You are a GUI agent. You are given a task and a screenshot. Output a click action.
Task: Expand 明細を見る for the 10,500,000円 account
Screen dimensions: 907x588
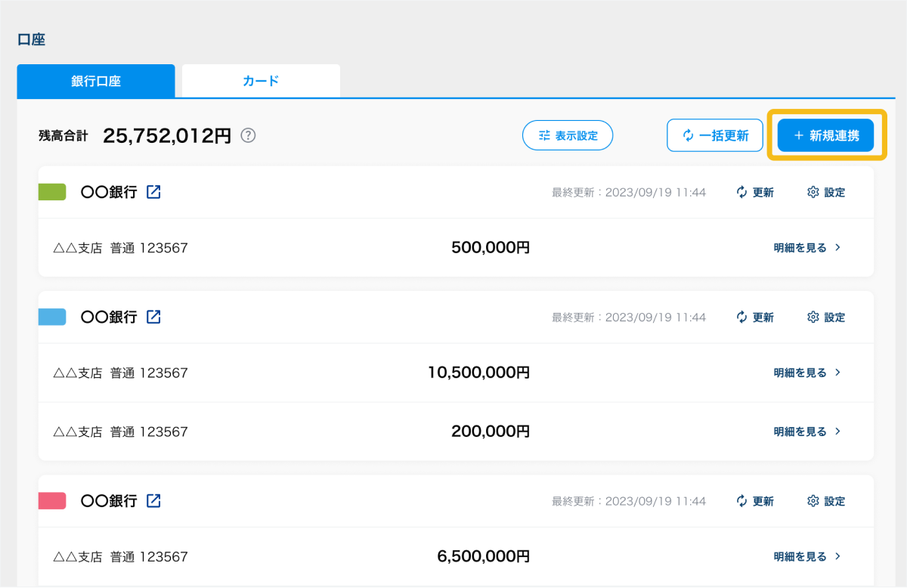pyautogui.click(x=806, y=373)
